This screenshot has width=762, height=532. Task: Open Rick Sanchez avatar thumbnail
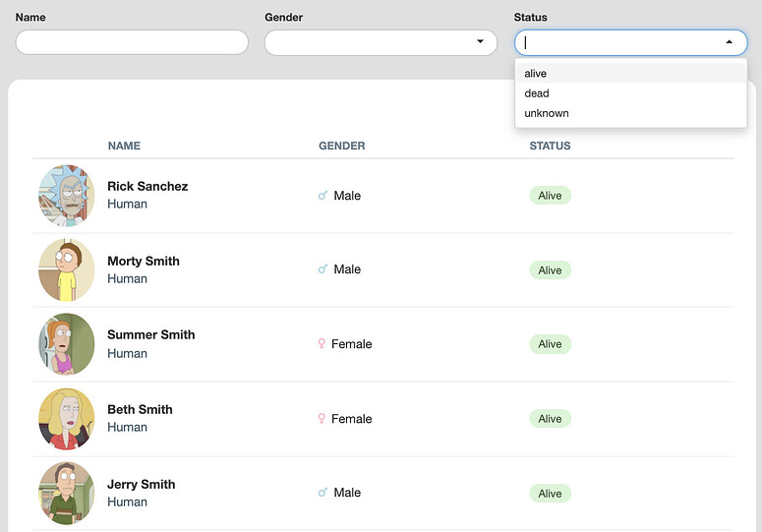pyautogui.click(x=67, y=196)
